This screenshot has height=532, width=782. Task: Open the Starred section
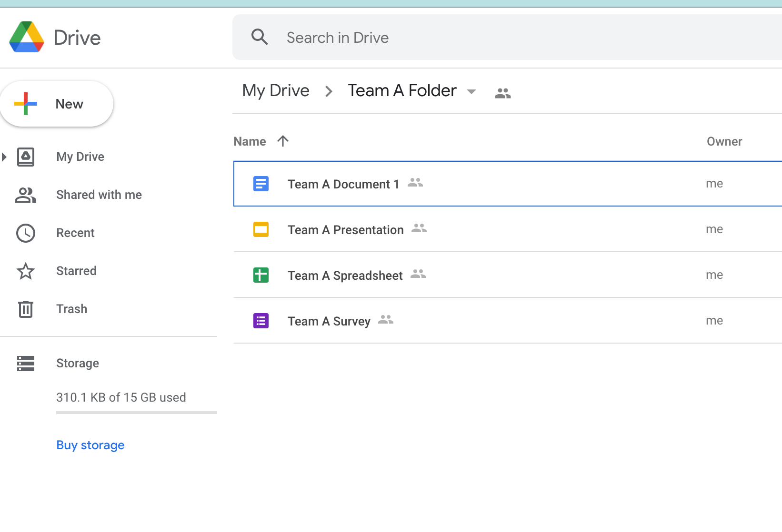click(76, 271)
